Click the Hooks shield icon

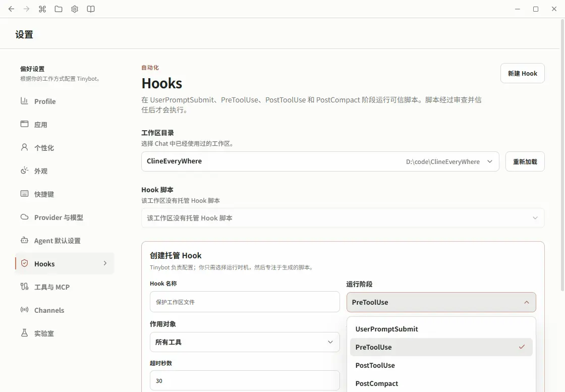pyautogui.click(x=24, y=263)
